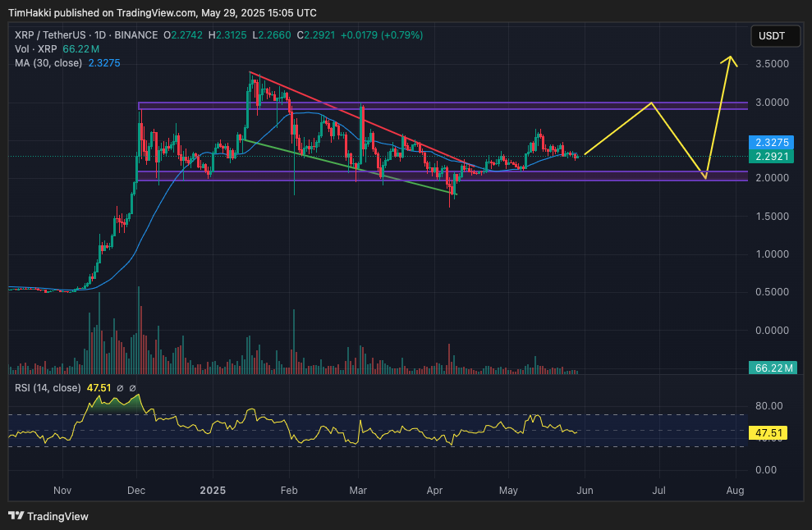Click the first ⌀ icon beside RSI value
This screenshot has height=530, width=812.
tap(121, 387)
